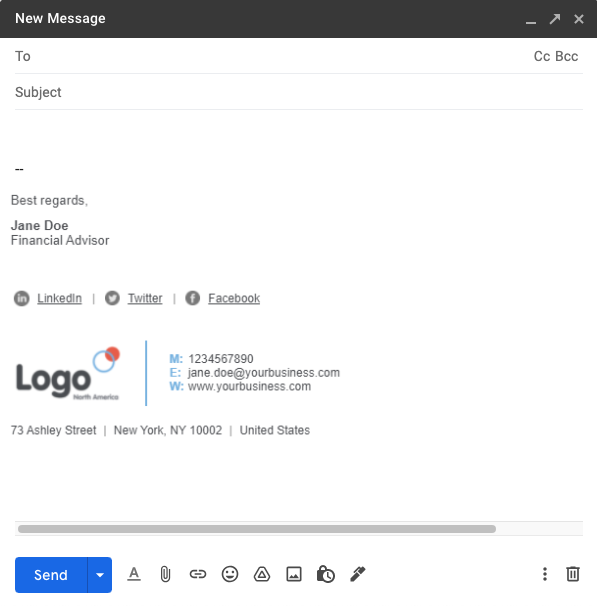Insert files using Google Drive icon

[262, 574]
